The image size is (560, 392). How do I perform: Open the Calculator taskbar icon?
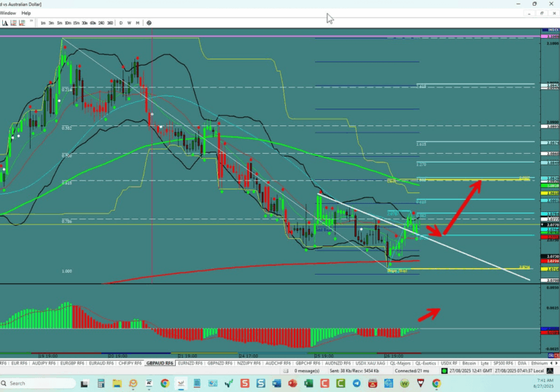pos(101,383)
